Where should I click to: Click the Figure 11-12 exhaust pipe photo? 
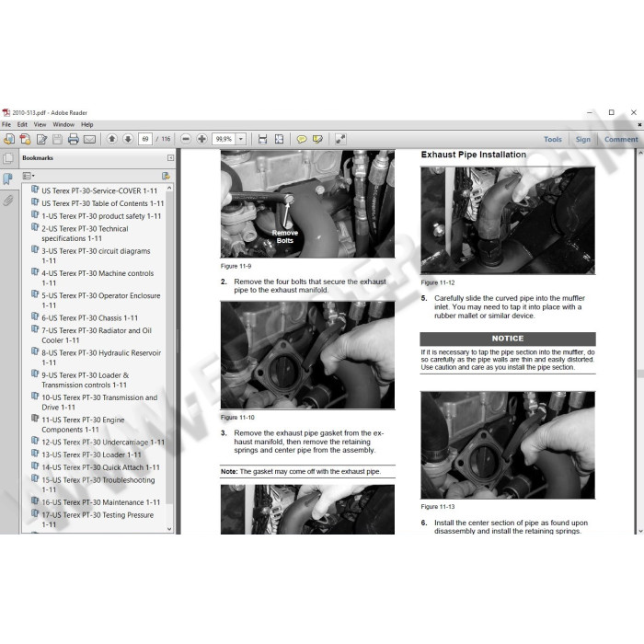(x=508, y=221)
